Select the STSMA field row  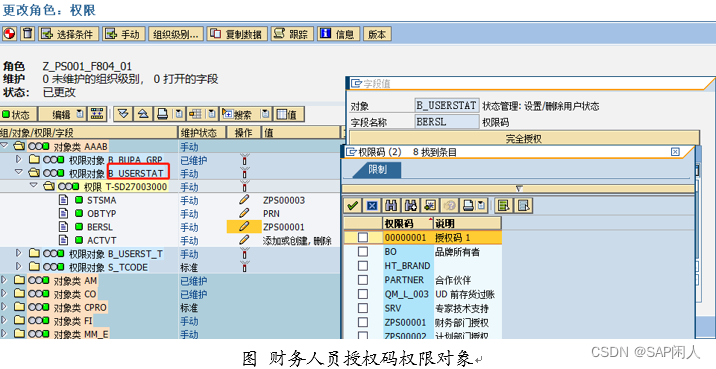[x=170, y=200]
